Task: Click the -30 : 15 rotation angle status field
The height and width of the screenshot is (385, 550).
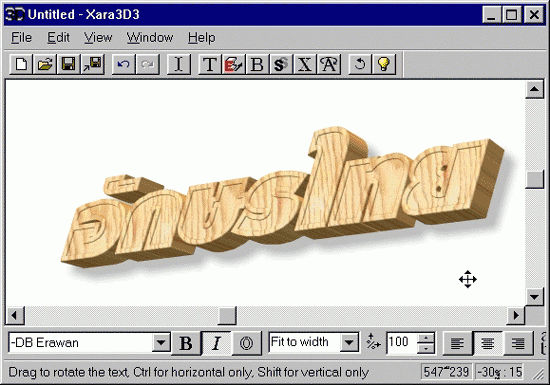Action: [499, 372]
